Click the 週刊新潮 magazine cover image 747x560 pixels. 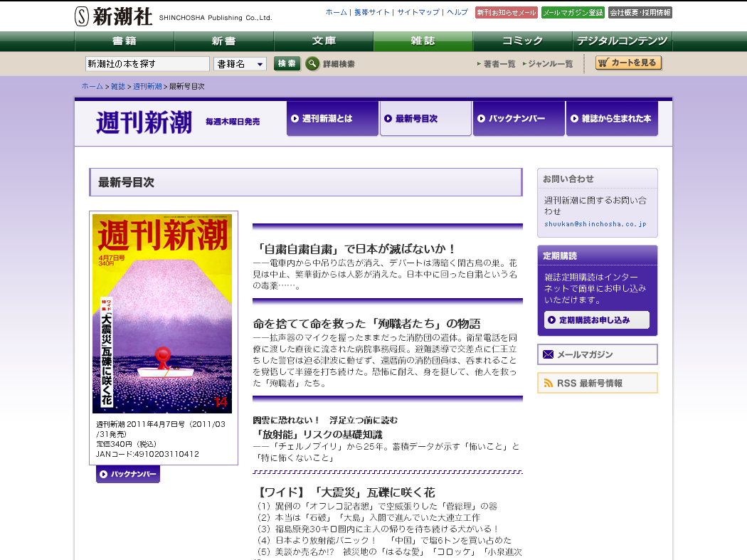tap(162, 314)
